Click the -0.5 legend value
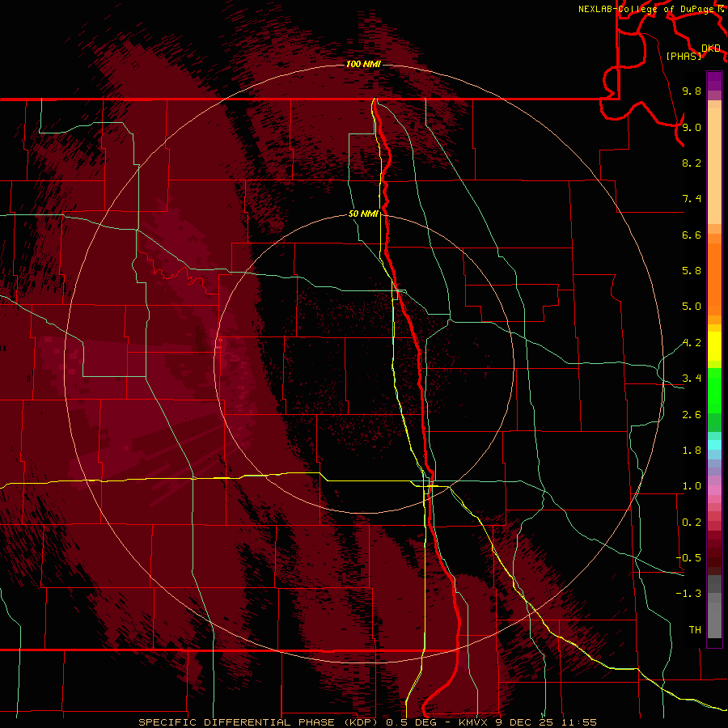Viewport: 728px width, 728px height. pyautogui.click(x=688, y=558)
